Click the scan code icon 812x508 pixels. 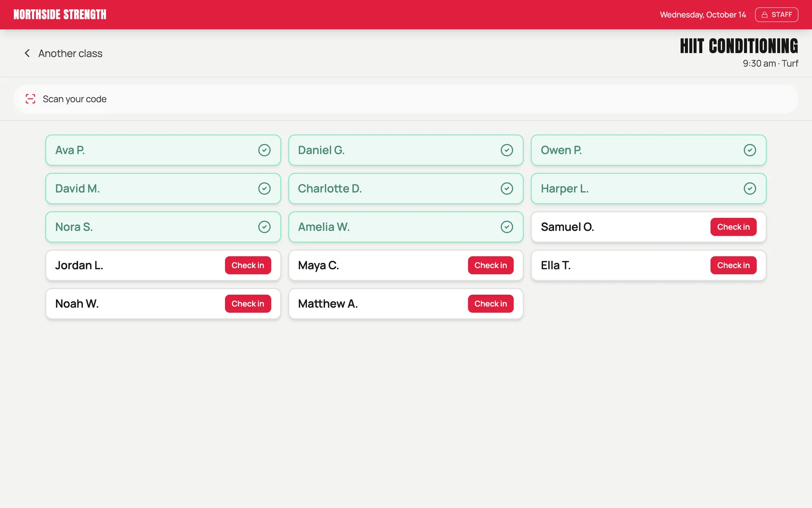[x=30, y=99]
